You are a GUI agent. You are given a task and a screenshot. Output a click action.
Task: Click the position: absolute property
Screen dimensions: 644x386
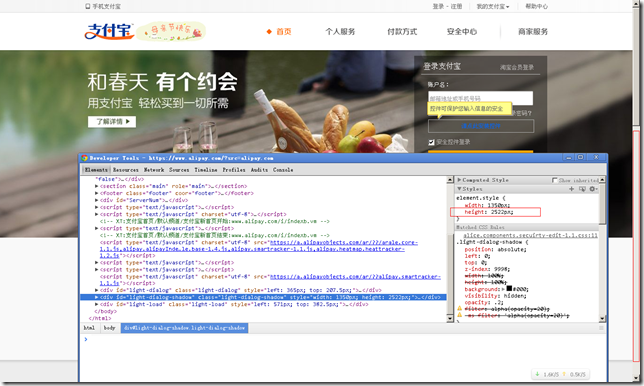click(495, 249)
